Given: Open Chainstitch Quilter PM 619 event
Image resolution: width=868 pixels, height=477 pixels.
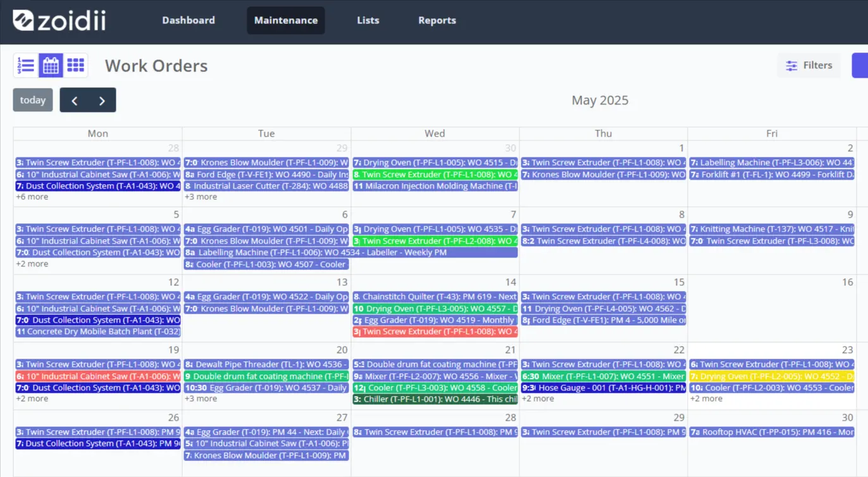Looking at the screenshot, I should [435, 297].
